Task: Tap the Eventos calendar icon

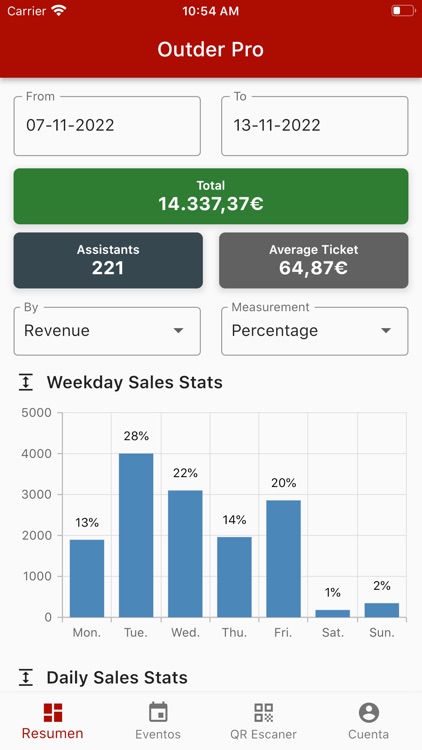Action: pos(158,712)
